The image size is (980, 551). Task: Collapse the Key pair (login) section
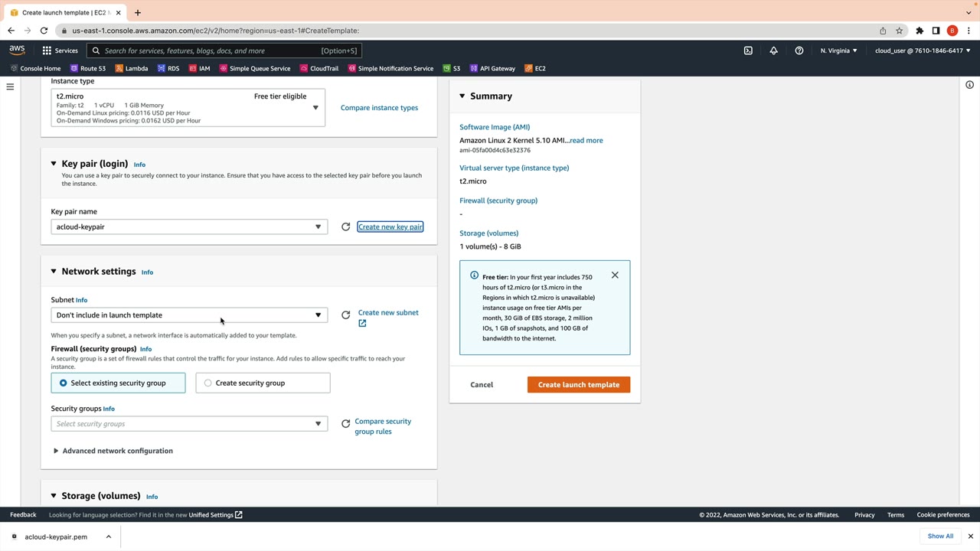[54, 164]
